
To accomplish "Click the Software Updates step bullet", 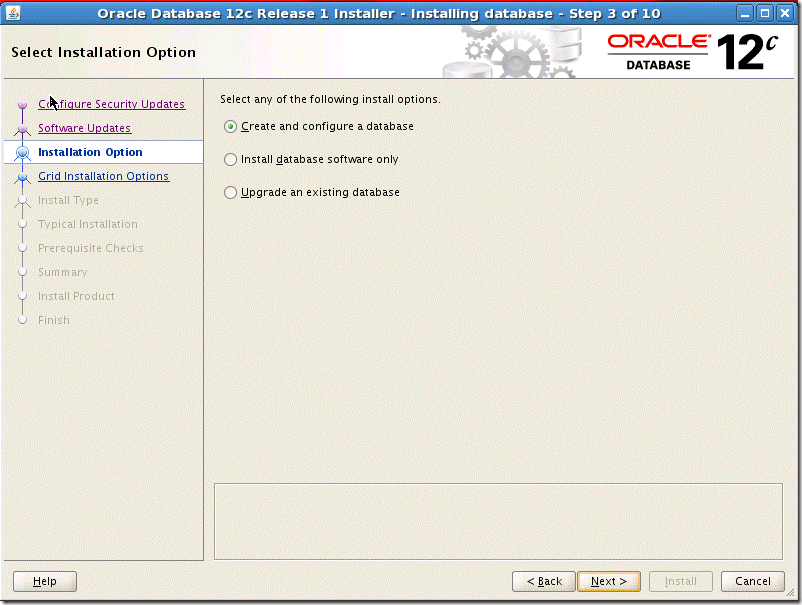I will click(22, 129).
